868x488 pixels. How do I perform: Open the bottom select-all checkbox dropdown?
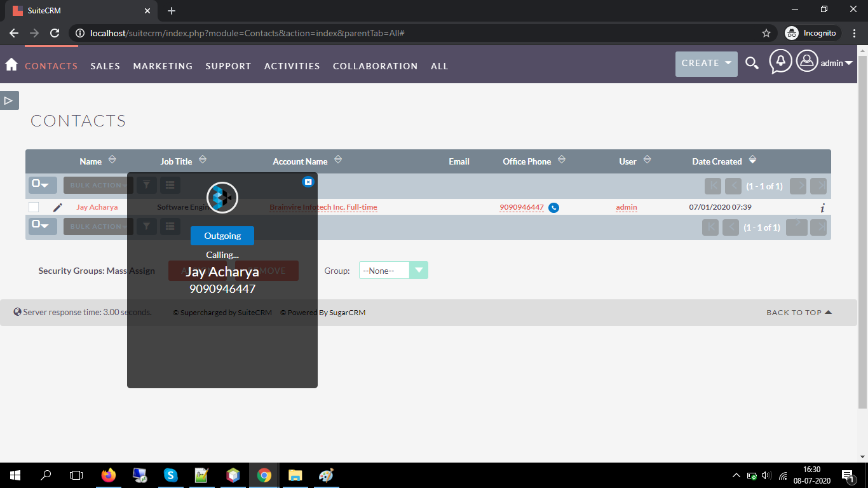[x=43, y=226]
